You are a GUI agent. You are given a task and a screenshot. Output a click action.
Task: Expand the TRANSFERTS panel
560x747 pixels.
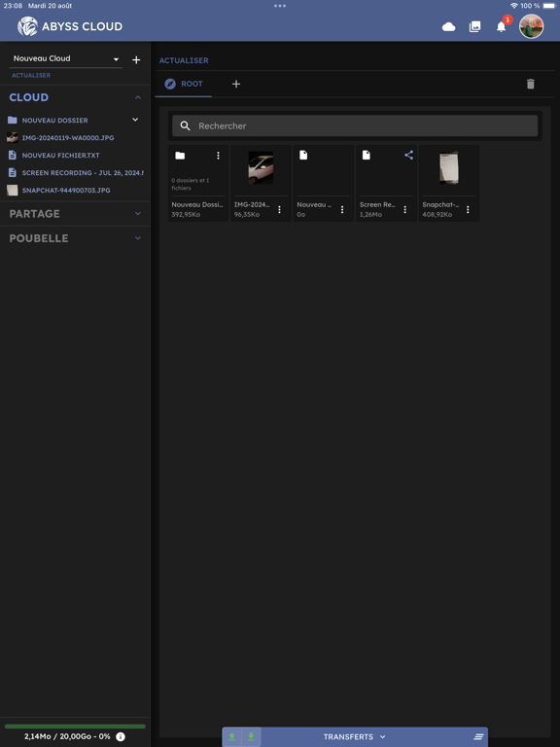354,737
